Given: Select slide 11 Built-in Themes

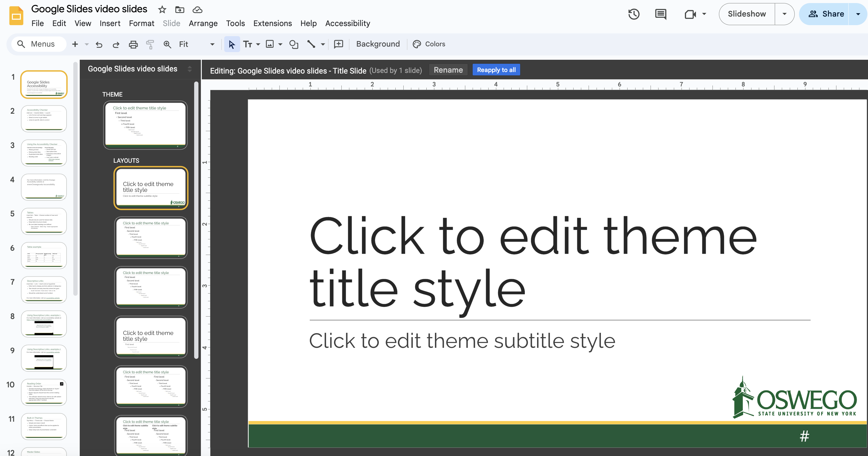Looking at the screenshot, I should (x=44, y=426).
